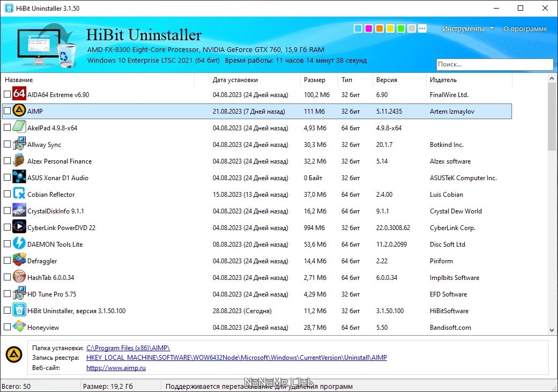
Task: Click the AkelPad notepad icon
Action: [19, 128]
